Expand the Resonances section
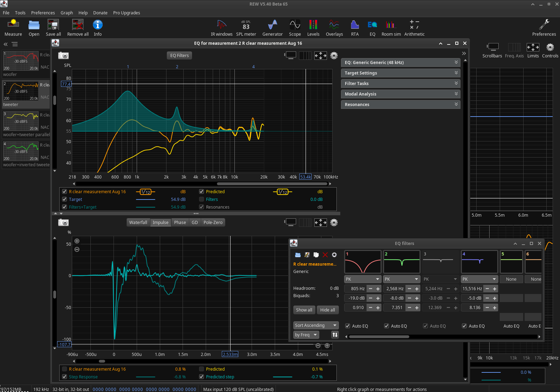Viewport: 560px width, 392px height. (401, 104)
